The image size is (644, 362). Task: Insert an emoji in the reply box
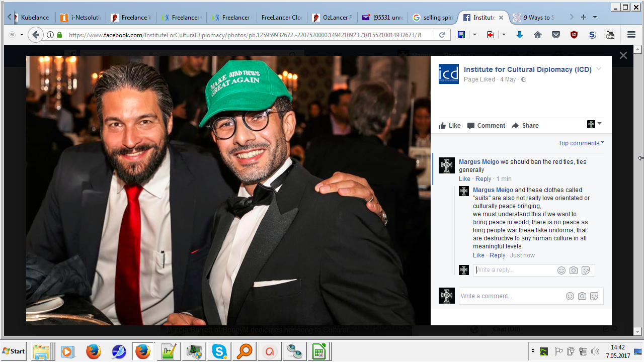pos(561,270)
